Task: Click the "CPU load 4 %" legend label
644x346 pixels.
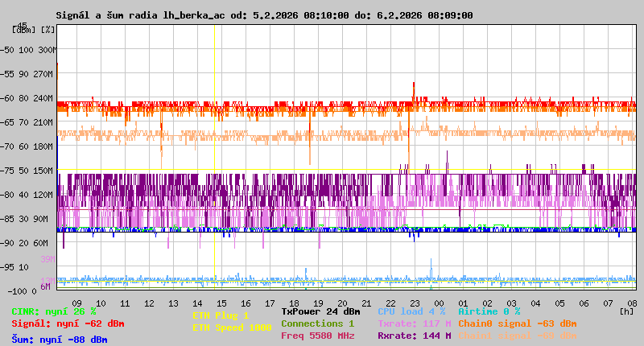Action: pyautogui.click(x=411, y=311)
